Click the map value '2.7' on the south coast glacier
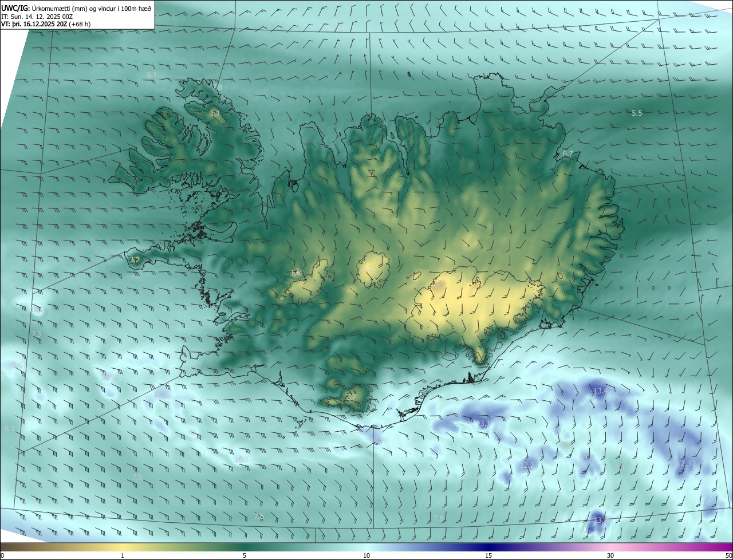The image size is (733, 560). [351, 396]
